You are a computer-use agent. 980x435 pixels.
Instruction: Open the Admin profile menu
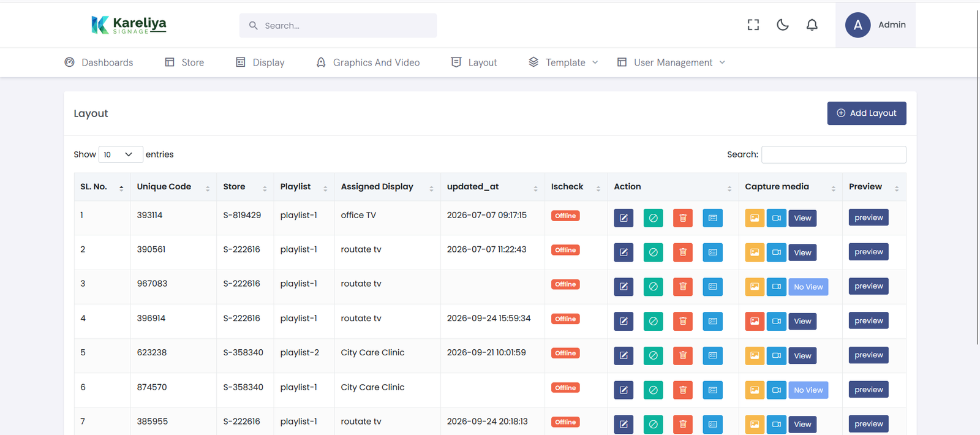pos(875,25)
